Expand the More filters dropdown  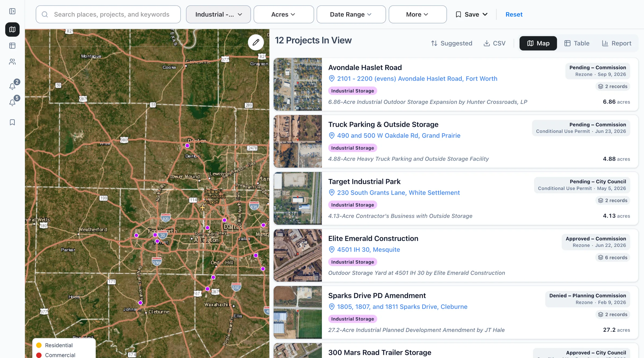pos(418,14)
